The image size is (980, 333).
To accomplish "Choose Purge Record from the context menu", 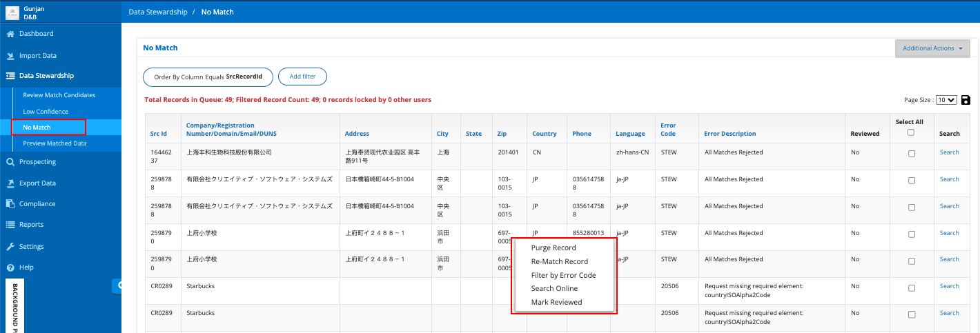I will [x=553, y=248].
